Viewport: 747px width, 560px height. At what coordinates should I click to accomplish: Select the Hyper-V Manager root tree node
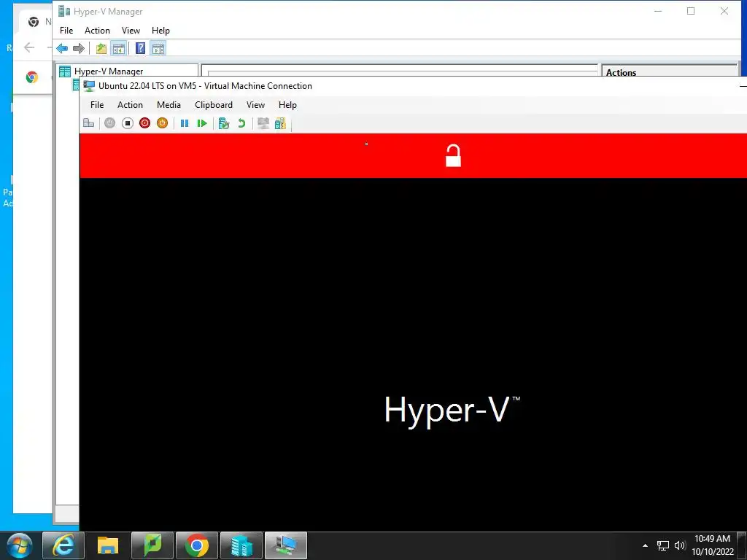pyautogui.click(x=109, y=71)
